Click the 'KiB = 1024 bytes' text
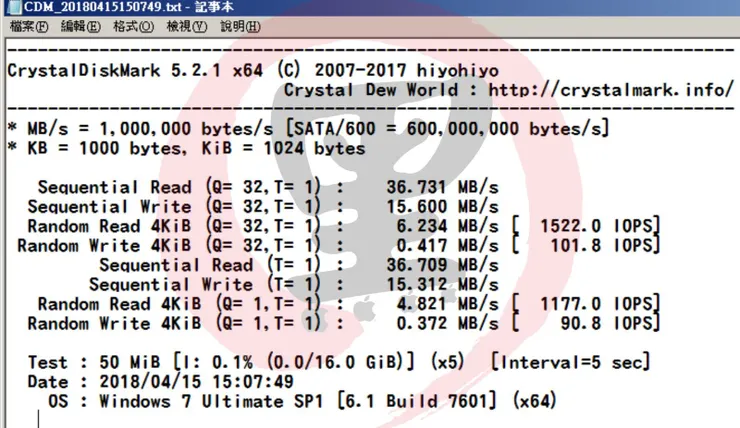The height and width of the screenshot is (428, 740). pos(284,149)
